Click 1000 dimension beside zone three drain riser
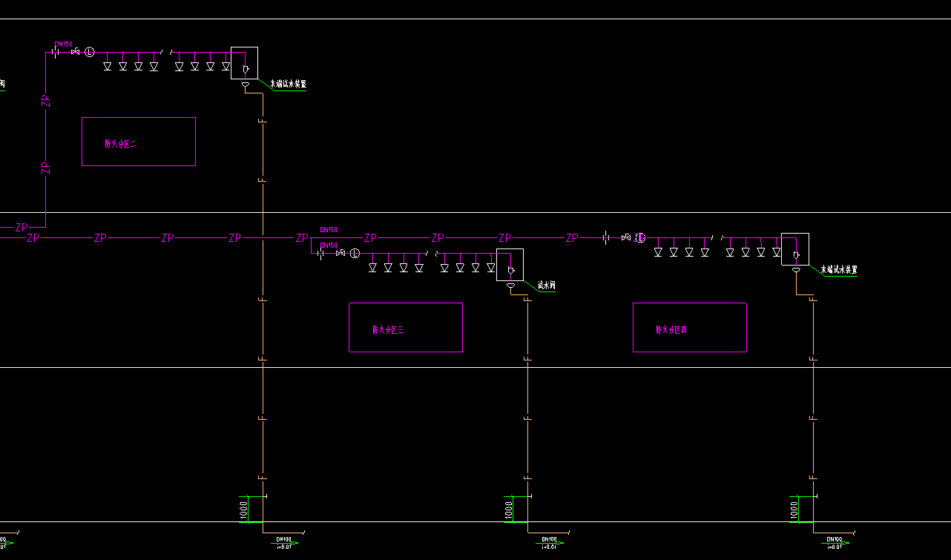This screenshot has width=951, height=560. tap(508, 510)
